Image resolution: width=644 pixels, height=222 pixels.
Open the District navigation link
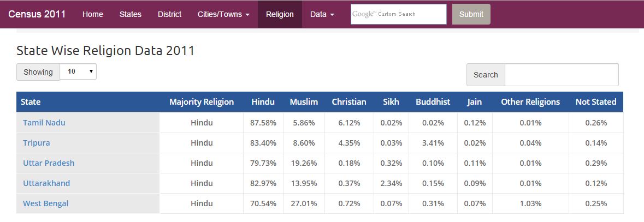pos(169,14)
